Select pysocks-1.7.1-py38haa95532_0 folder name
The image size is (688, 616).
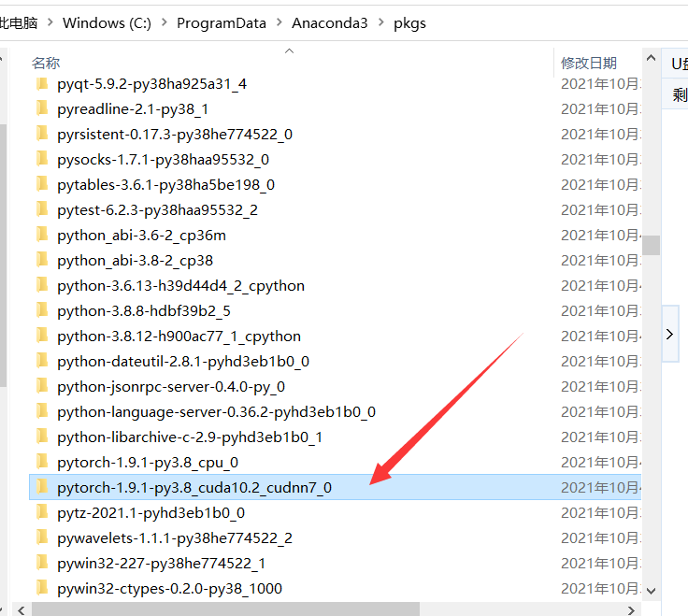[x=163, y=160]
